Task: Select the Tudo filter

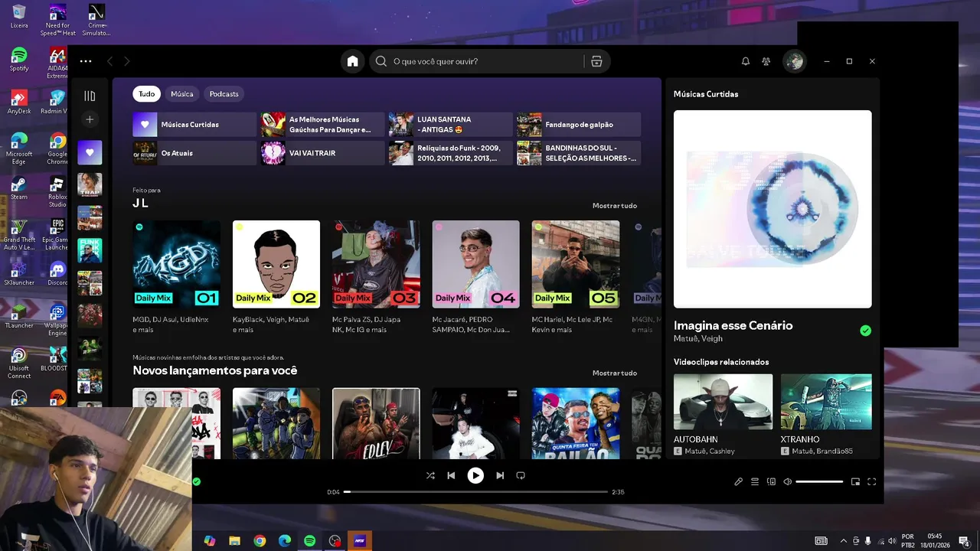Action: pyautogui.click(x=146, y=94)
